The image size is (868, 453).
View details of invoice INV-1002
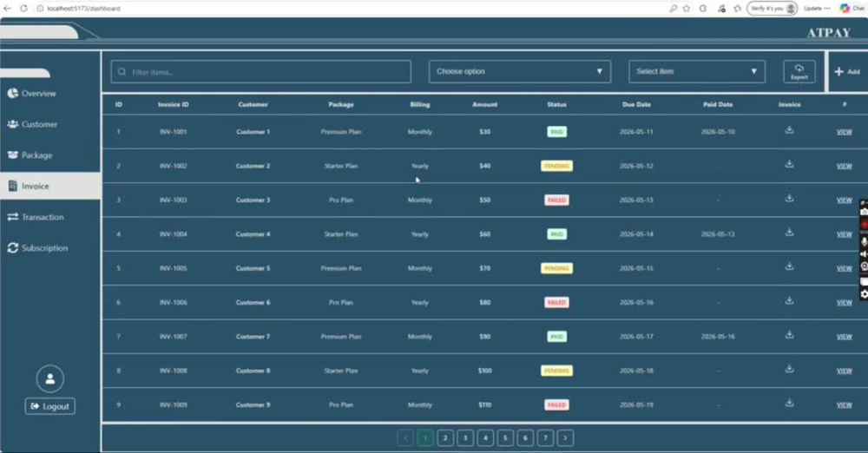tap(844, 166)
